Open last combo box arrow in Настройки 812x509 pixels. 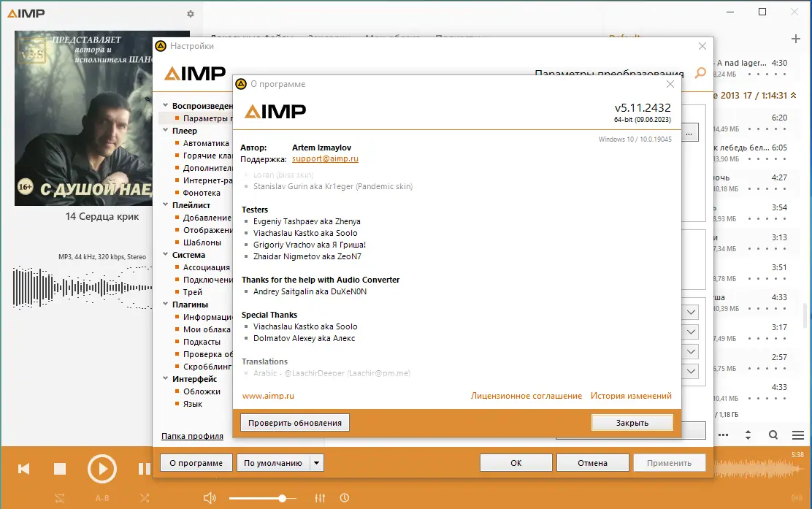[692, 371]
